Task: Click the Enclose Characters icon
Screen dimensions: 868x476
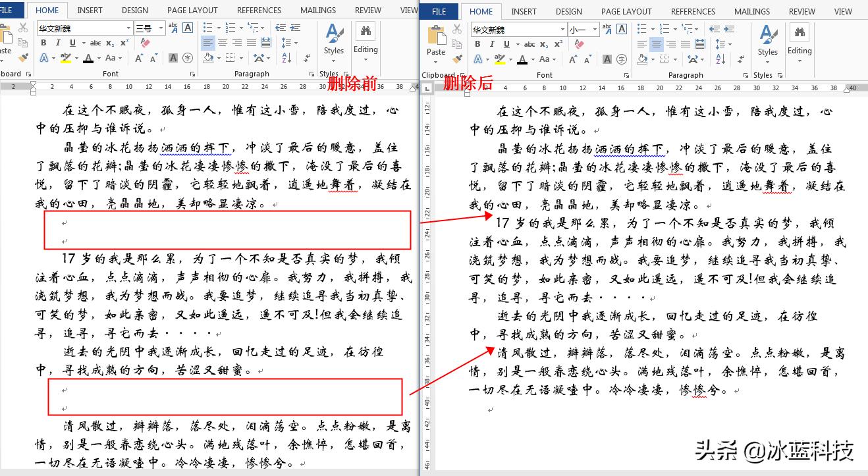Action: tap(187, 58)
